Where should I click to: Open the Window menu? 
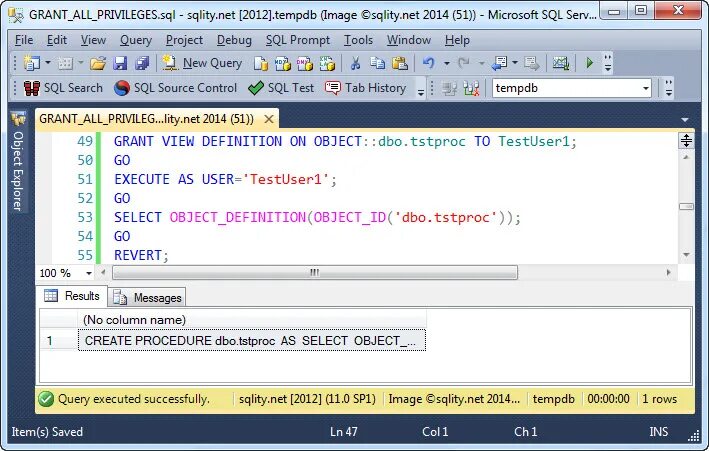tap(409, 40)
